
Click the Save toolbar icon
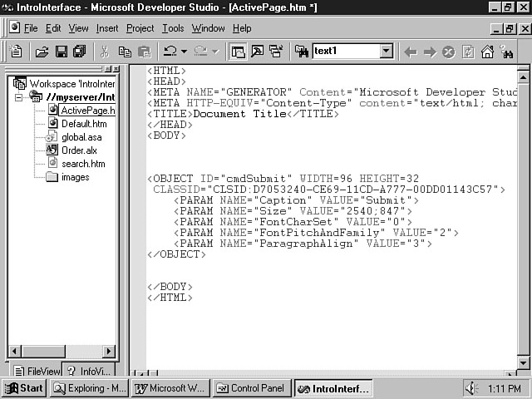61,52
